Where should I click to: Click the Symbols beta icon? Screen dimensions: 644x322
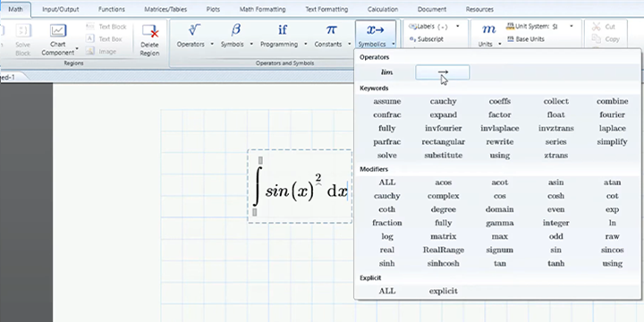click(236, 30)
